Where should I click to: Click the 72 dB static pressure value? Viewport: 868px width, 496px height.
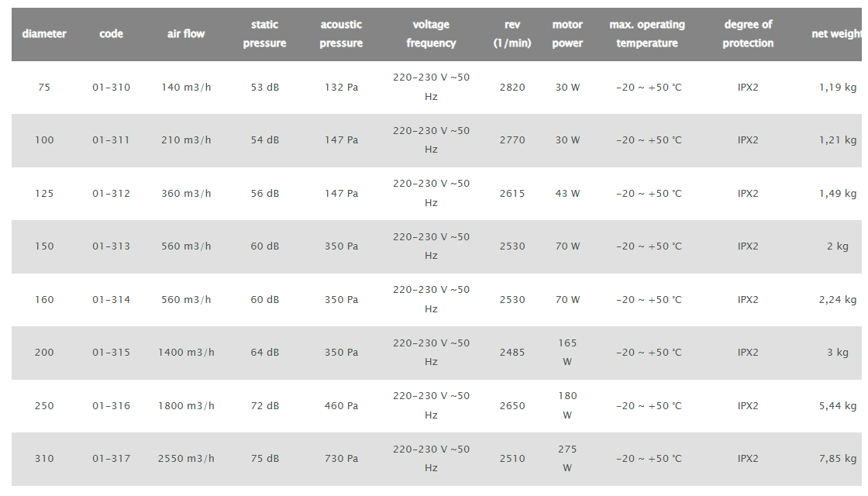pyautogui.click(x=264, y=406)
